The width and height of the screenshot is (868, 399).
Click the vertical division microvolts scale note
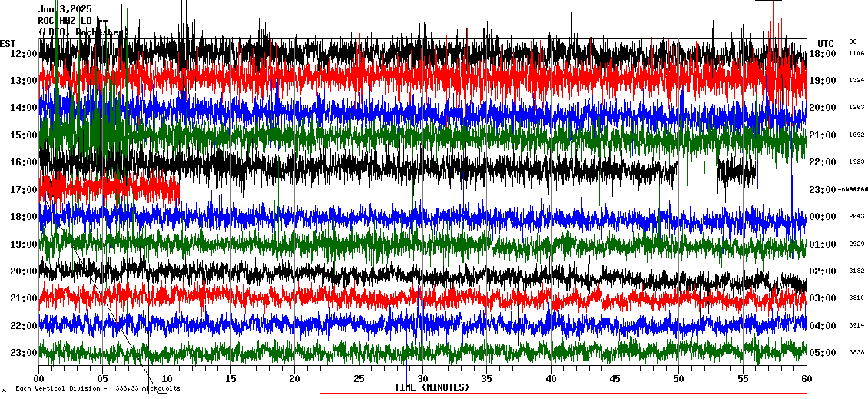point(98,388)
